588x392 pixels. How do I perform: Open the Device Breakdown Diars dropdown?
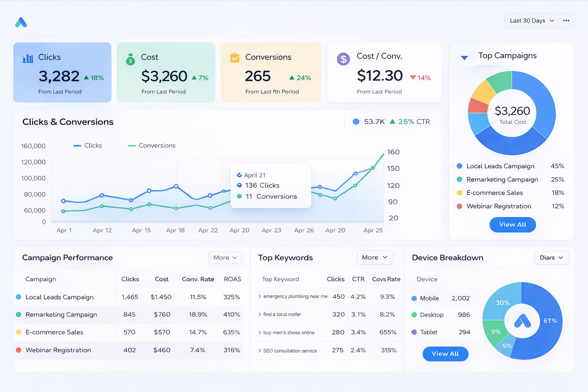click(551, 258)
